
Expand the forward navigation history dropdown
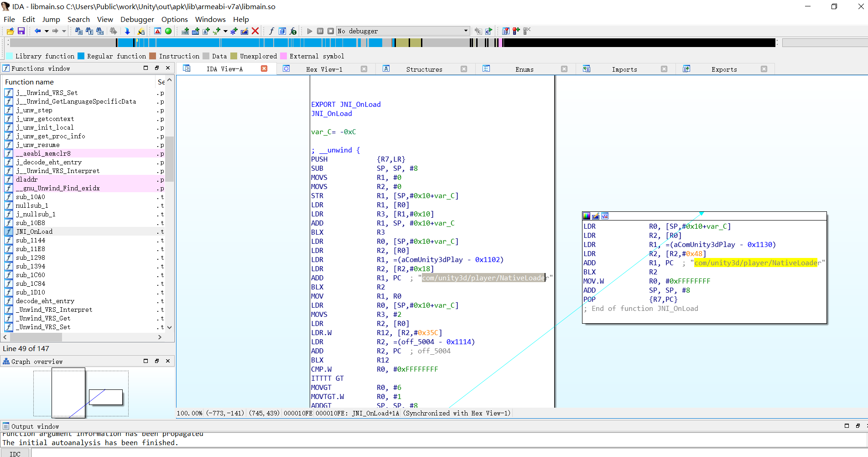pos(64,31)
